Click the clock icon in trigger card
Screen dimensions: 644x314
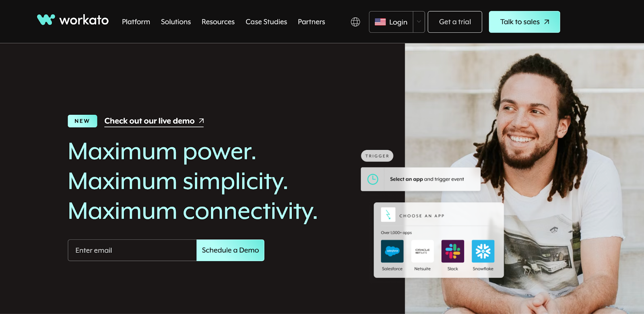373,179
